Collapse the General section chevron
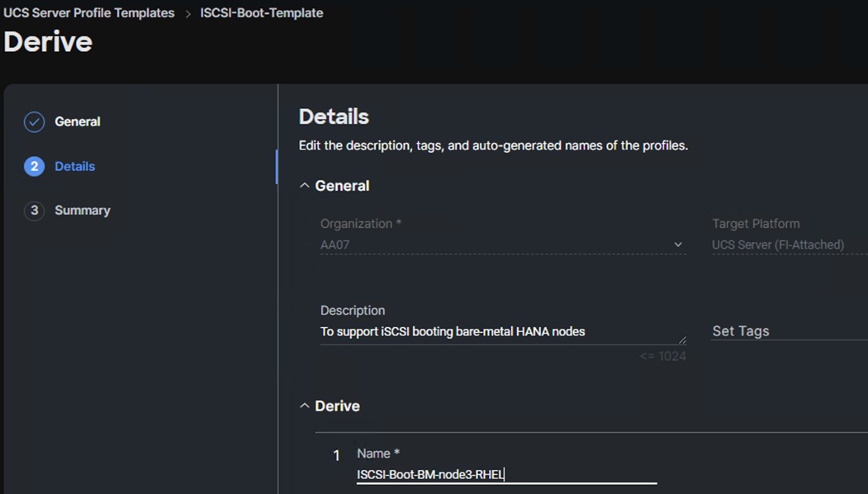The width and height of the screenshot is (868, 494). [305, 186]
